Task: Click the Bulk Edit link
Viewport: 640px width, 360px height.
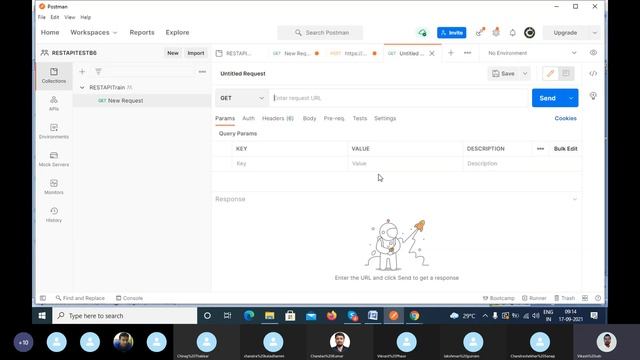Action: 565,149
